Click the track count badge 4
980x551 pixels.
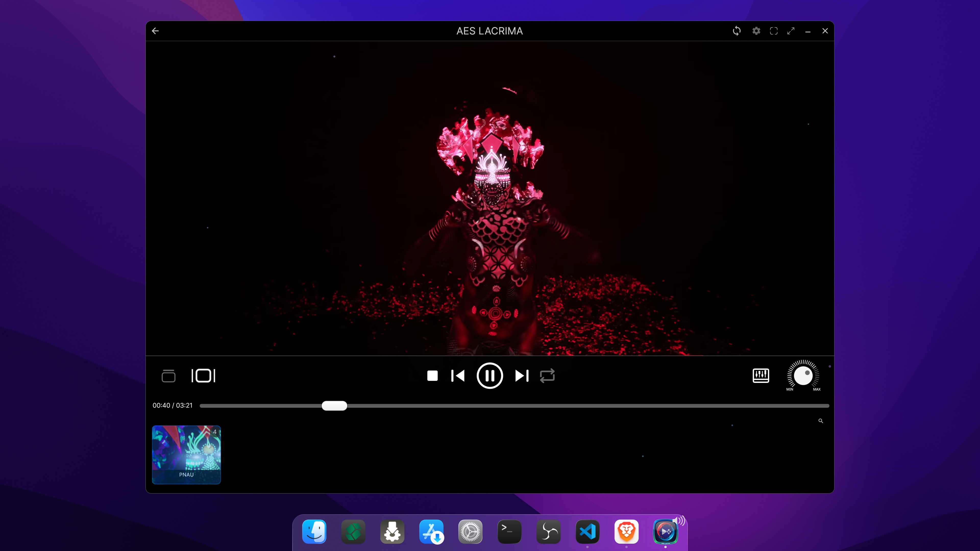[215, 432]
